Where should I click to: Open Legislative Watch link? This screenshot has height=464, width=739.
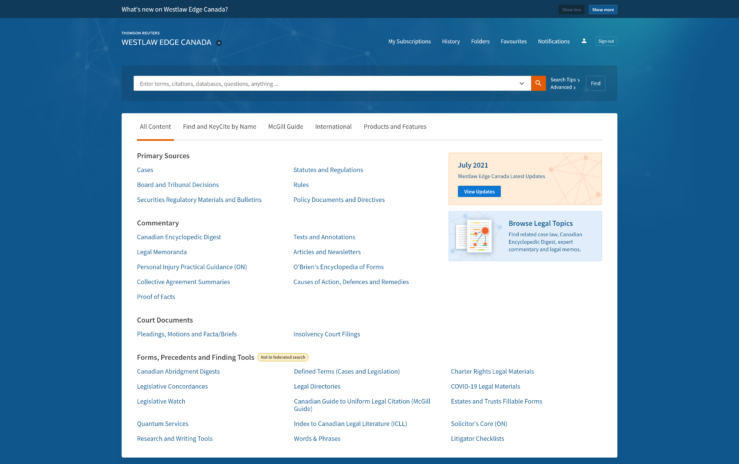(161, 401)
